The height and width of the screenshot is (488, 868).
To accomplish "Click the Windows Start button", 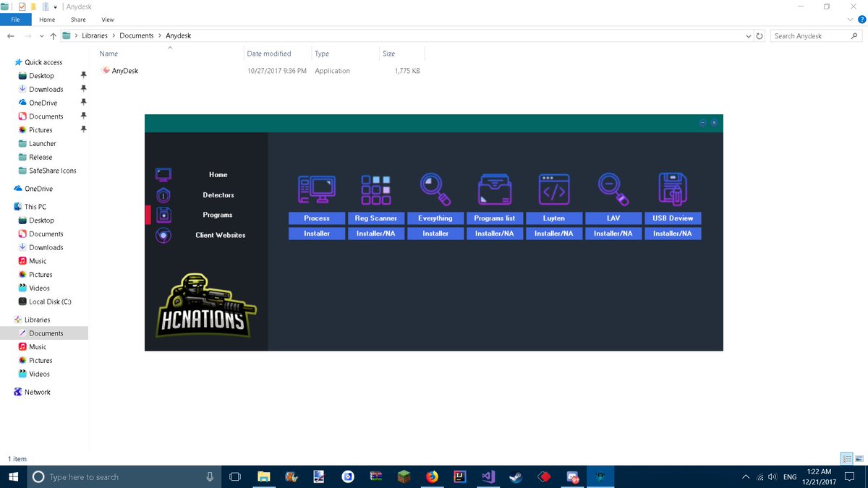I will pyautogui.click(x=14, y=477).
